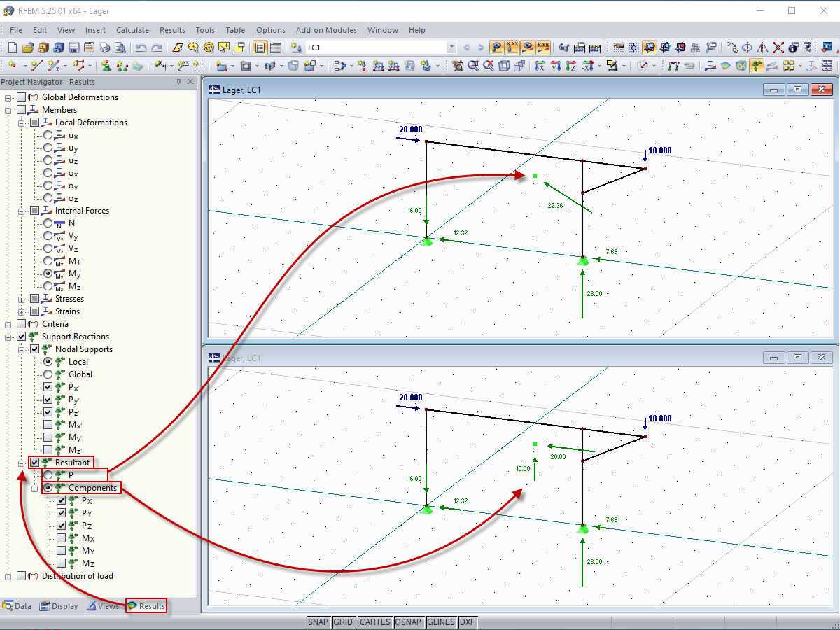Open the Results menu
The image size is (840, 630).
172,30
